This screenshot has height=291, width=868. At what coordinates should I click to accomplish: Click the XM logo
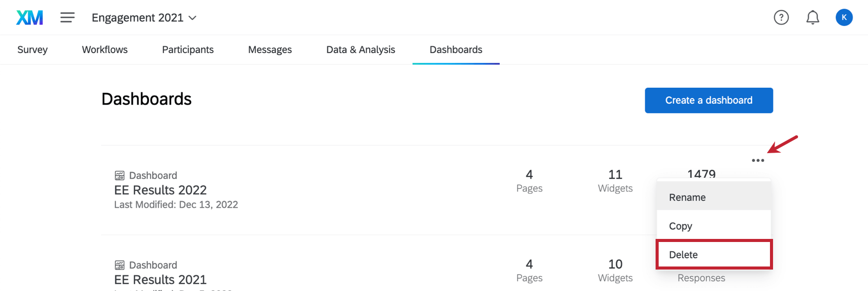coord(30,18)
